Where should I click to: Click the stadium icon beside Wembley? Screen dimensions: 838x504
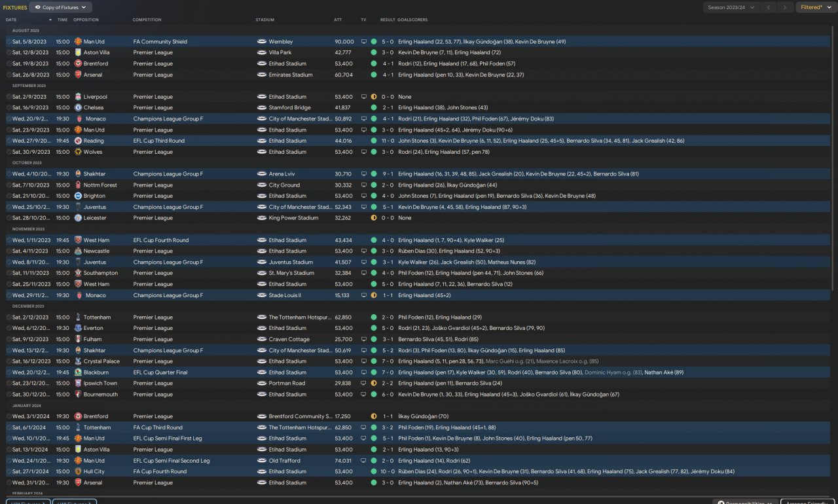coord(261,41)
